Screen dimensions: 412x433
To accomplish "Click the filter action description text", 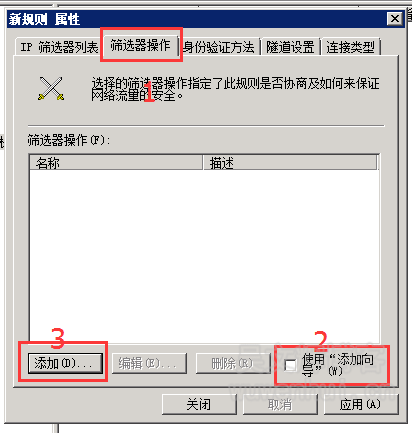I will (235, 89).
